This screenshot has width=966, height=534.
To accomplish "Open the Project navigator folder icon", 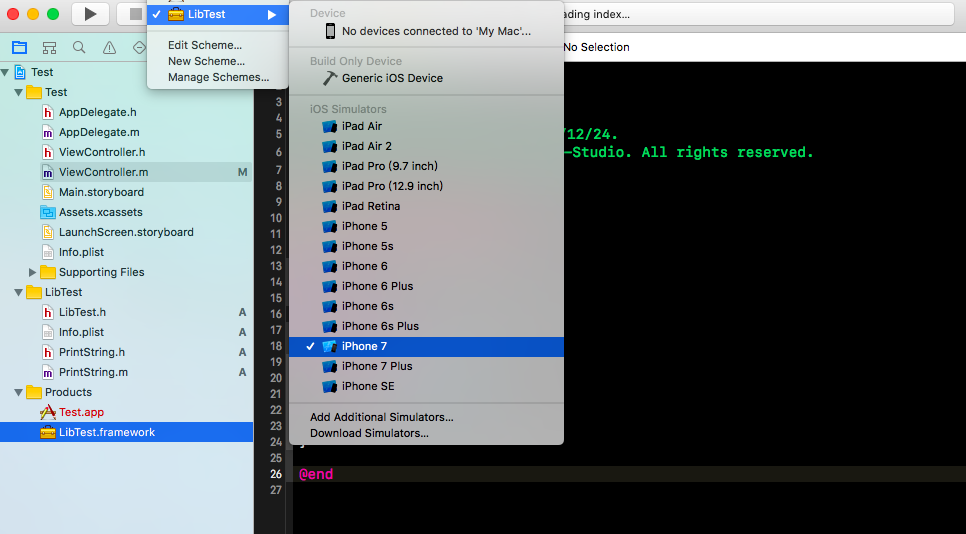I will (20, 47).
